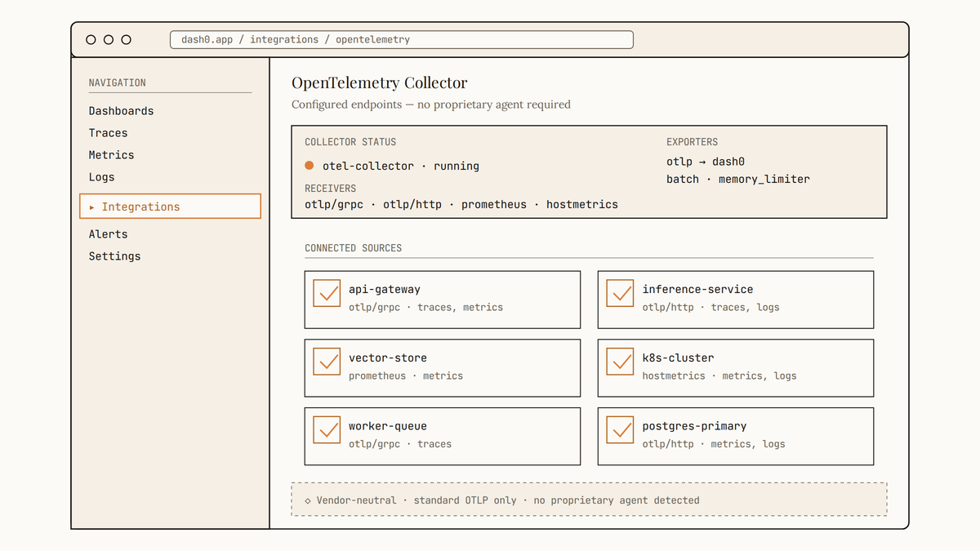Image resolution: width=980 pixels, height=551 pixels.
Task: Click the COLLECTOR STATUS label
Action: coord(350,142)
